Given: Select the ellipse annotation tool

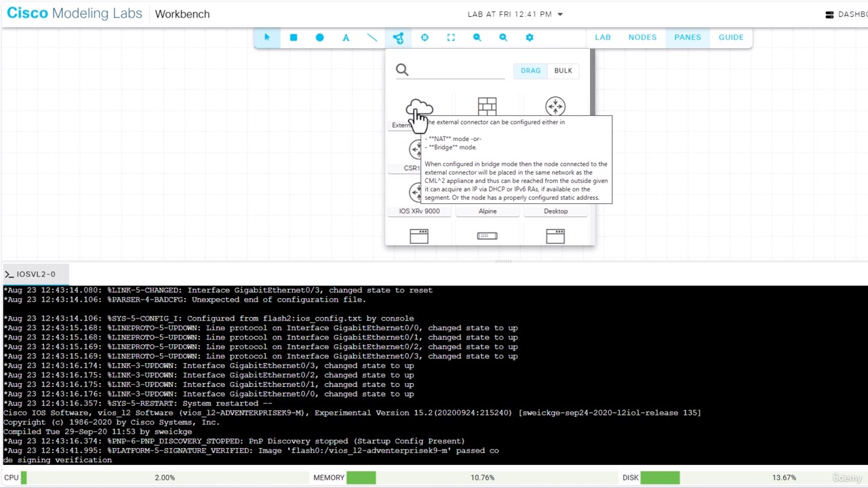Looking at the screenshot, I should [x=319, y=38].
